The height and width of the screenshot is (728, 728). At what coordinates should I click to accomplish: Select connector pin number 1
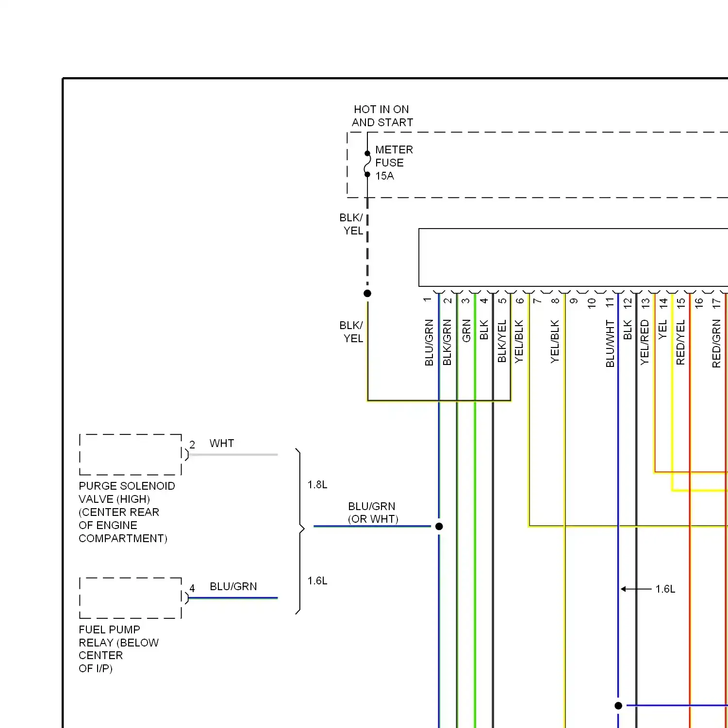428,300
